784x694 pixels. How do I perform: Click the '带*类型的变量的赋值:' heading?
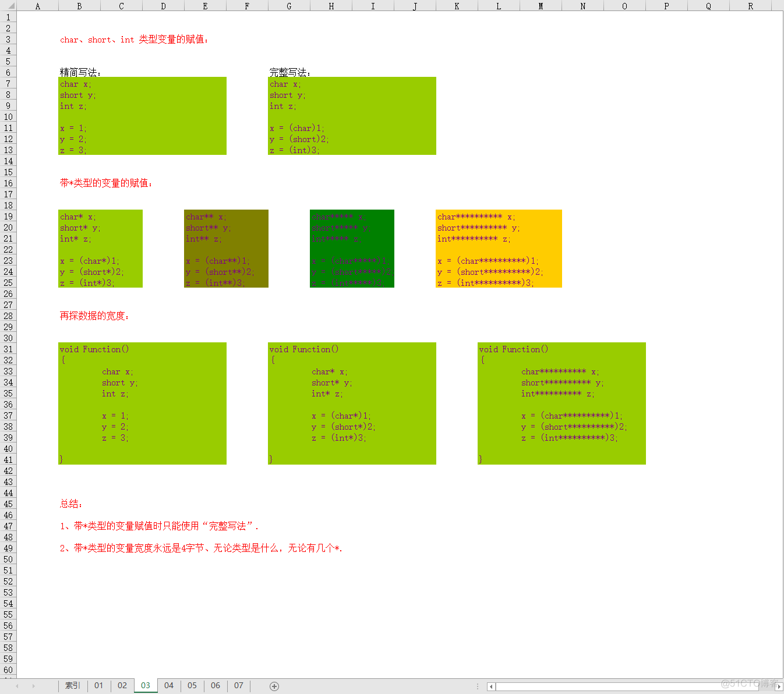pos(106,183)
